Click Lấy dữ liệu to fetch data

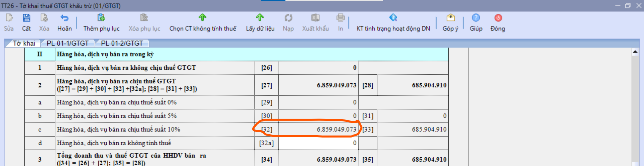(x=260, y=18)
